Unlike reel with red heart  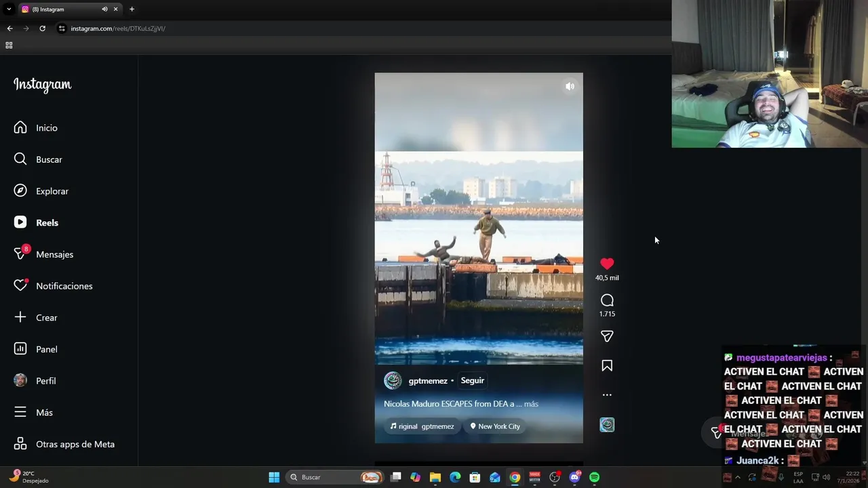point(607,264)
